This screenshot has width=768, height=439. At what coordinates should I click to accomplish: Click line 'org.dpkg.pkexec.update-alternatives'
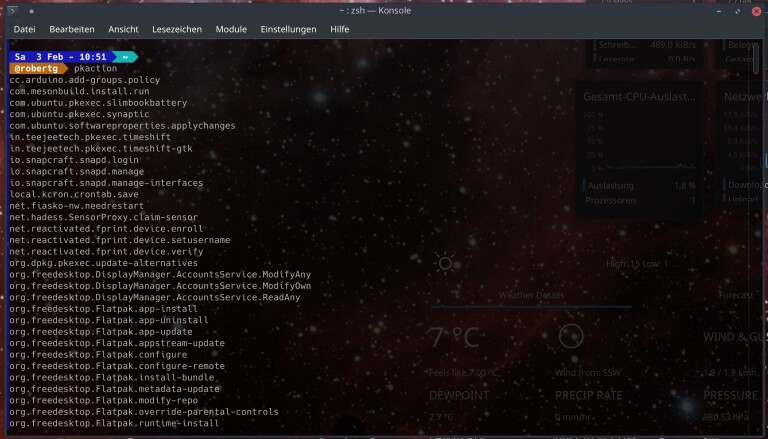104,263
